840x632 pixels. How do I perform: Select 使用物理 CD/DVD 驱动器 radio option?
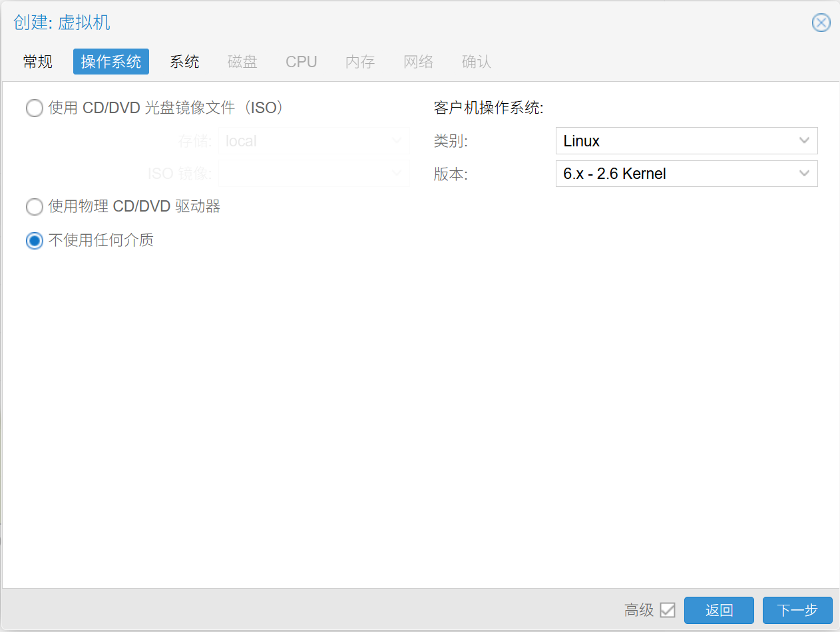point(35,207)
